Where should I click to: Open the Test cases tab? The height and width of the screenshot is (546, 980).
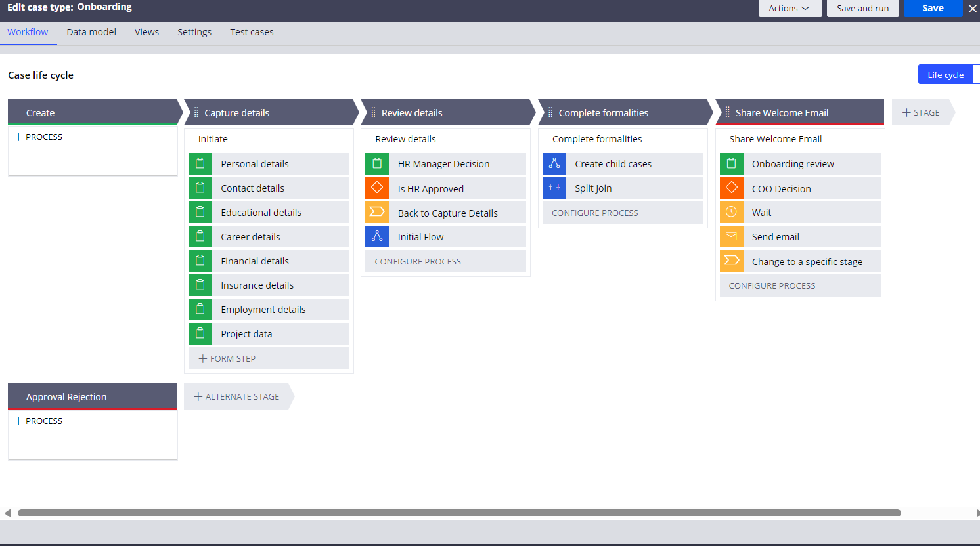tap(252, 32)
